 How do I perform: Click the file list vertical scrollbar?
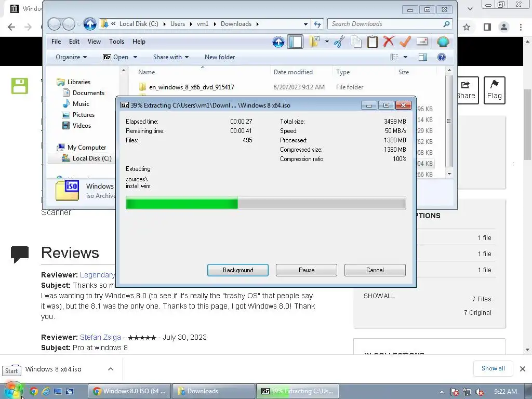pyautogui.click(x=449, y=122)
